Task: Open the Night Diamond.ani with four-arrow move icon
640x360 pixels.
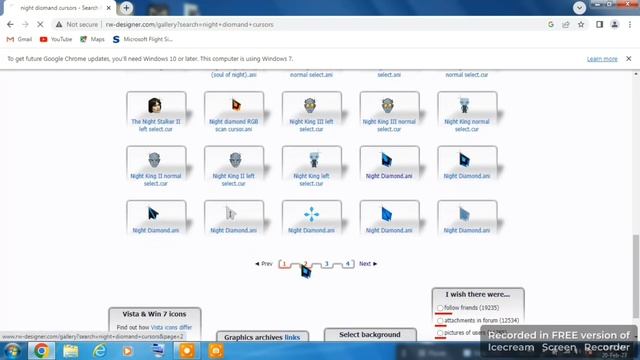Action: pos(311,218)
